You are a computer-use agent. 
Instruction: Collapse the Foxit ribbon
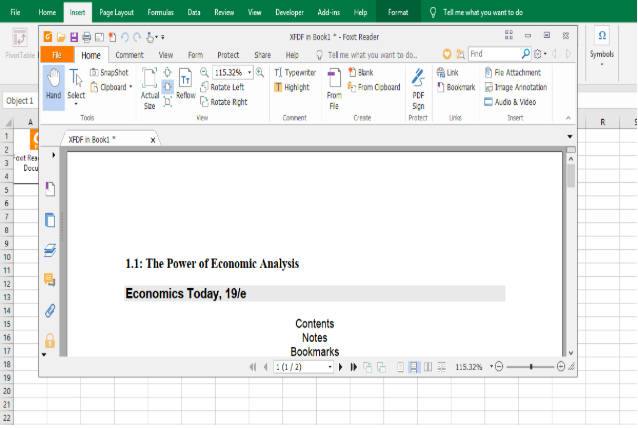pos(568,118)
